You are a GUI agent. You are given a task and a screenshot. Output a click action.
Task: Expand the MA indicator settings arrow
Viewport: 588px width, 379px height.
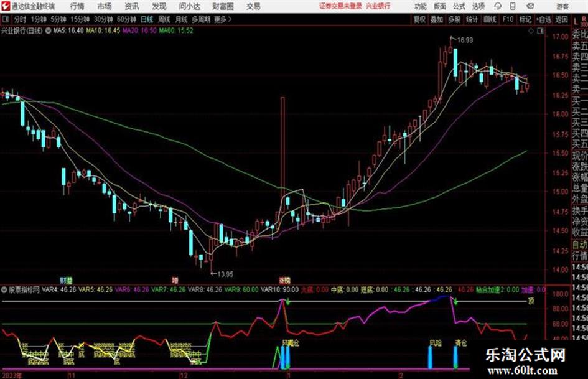coord(48,30)
